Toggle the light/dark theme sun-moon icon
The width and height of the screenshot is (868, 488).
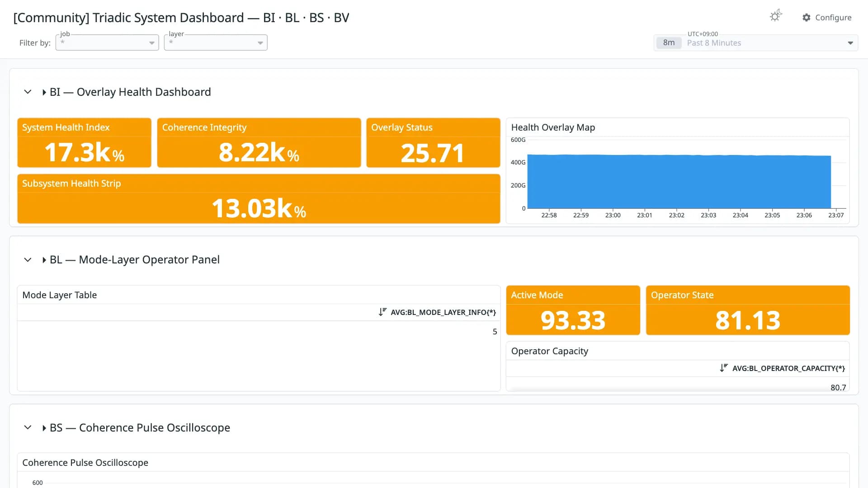tap(776, 16)
